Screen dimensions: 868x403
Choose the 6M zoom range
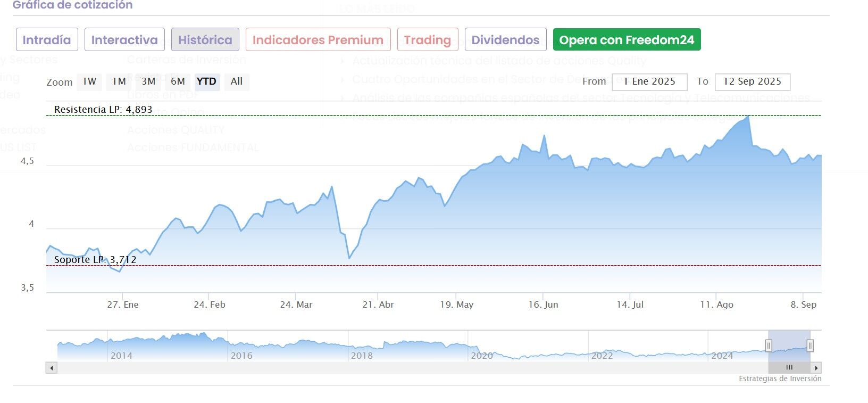(178, 81)
